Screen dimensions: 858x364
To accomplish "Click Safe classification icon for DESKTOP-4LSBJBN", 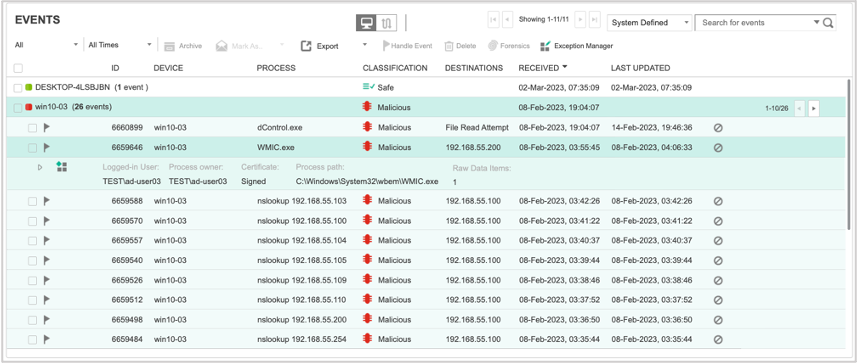I will click(x=368, y=87).
